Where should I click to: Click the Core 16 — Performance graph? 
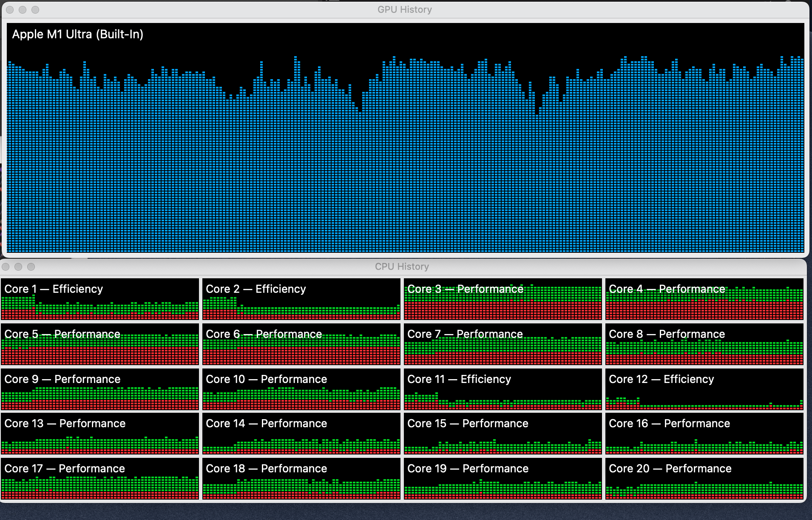click(704, 434)
